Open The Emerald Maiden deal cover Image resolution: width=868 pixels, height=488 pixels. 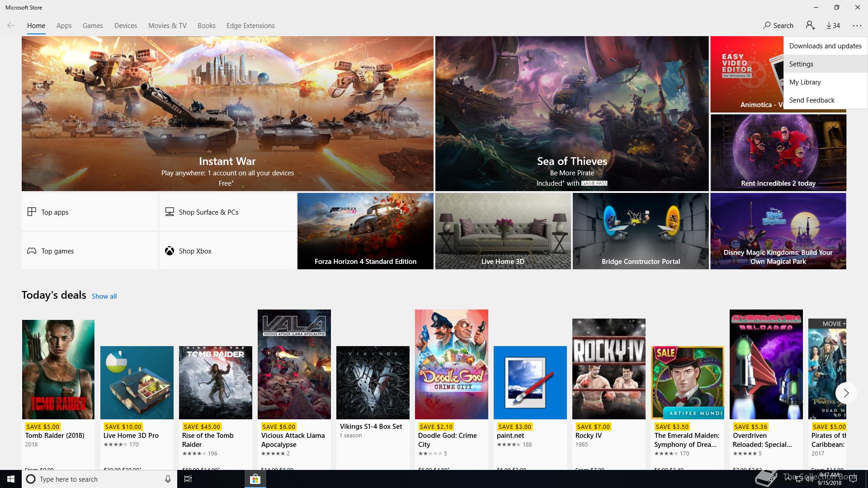click(688, 383)
